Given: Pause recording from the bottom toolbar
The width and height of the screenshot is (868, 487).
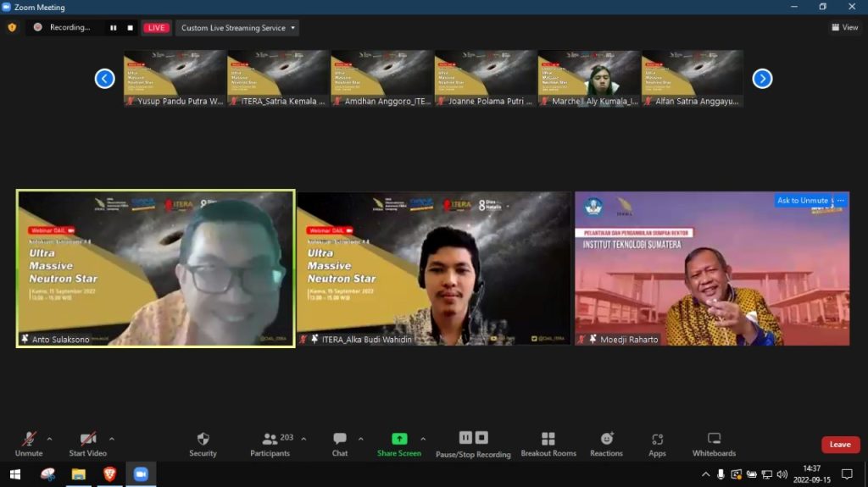Looking at the screenshot, I should pyautogui.click(x=465, y=438).
